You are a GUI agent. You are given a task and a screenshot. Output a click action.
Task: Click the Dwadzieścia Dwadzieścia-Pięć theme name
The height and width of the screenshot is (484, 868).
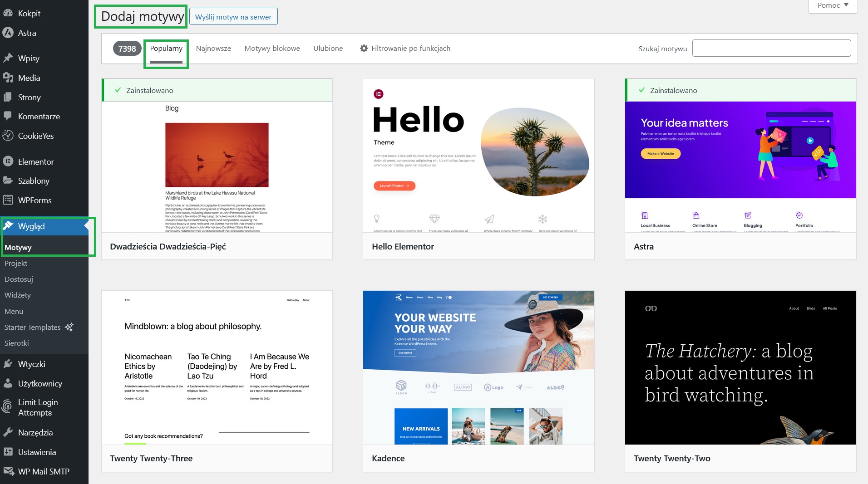(x=168, y=246)
